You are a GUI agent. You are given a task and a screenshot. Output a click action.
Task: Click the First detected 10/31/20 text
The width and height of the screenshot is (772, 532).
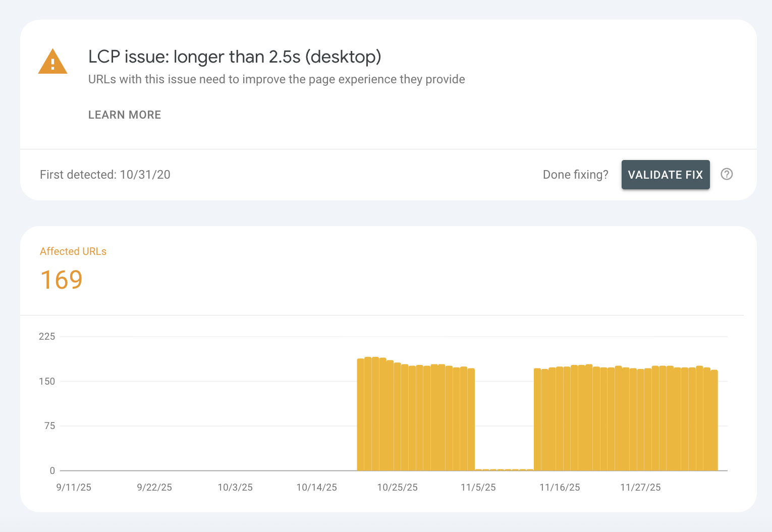[x=105, y=175]
